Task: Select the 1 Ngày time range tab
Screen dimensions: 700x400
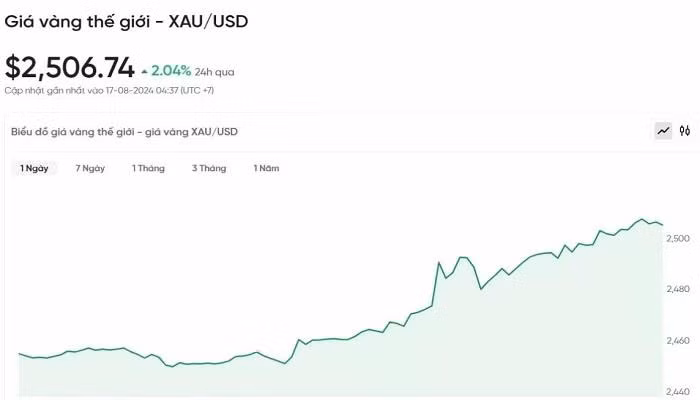Action: pos(34,168)
